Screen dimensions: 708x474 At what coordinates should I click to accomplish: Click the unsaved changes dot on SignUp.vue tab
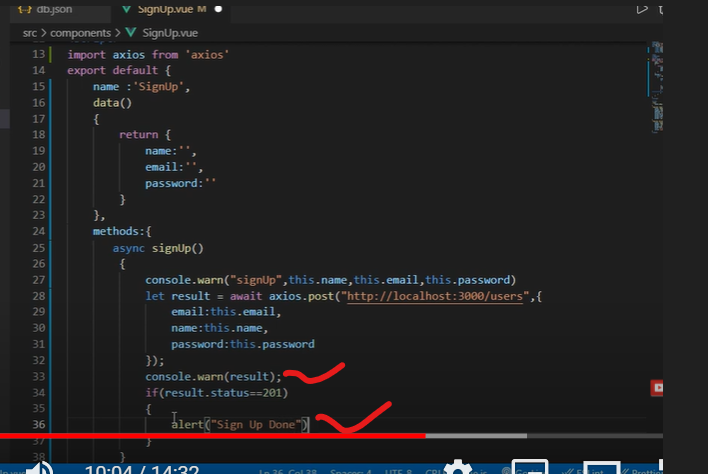pyautogui.click(x=218, y=10)
